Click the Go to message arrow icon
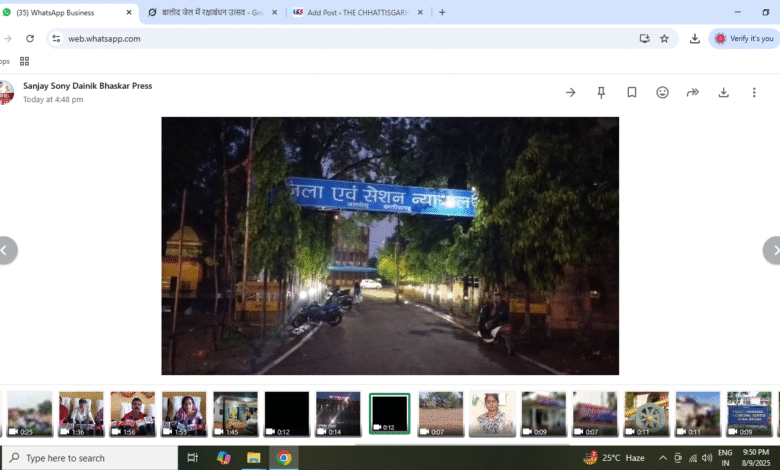 [570, 92]
